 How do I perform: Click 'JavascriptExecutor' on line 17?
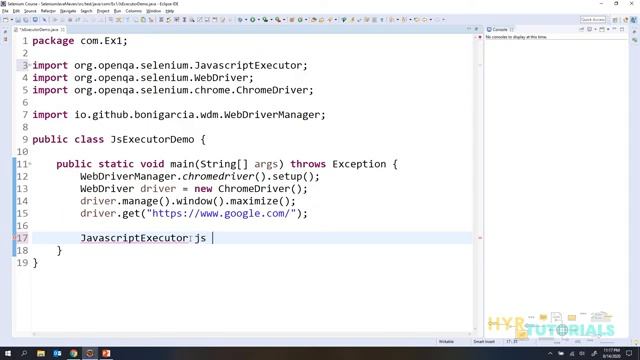click(134, 238)
